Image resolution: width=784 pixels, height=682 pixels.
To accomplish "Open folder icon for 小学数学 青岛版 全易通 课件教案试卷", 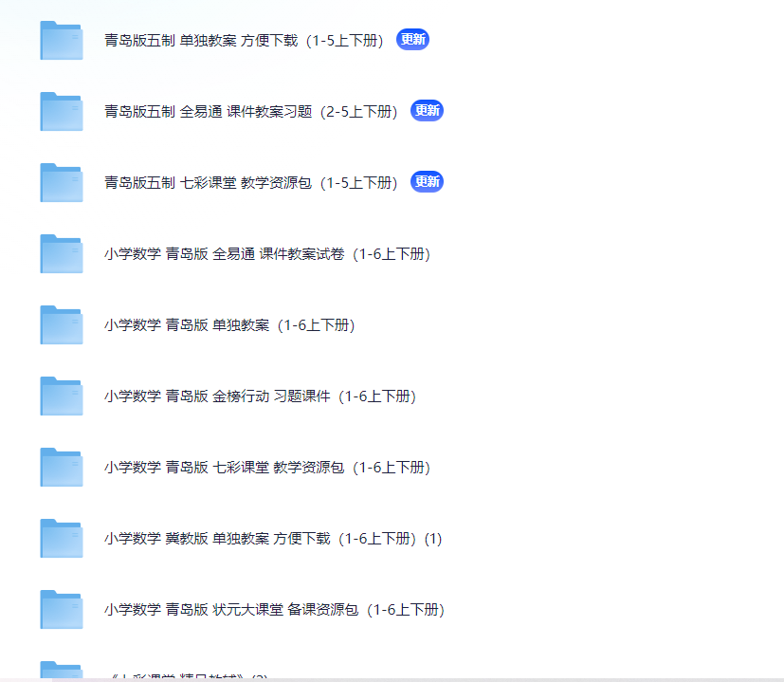I will [x=62, y=253].
